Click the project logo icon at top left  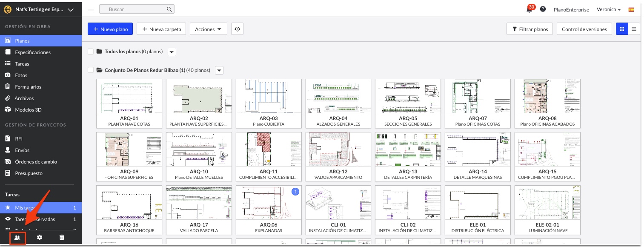(x=7, y=10)
